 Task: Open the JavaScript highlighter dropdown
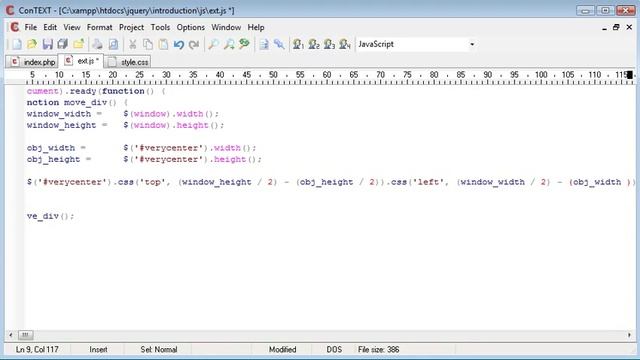(x=472, y=44)
